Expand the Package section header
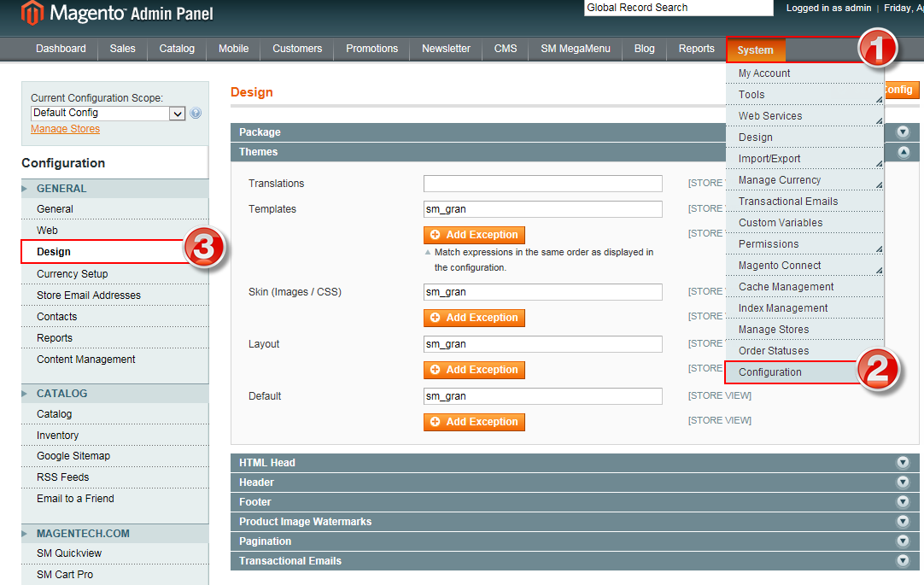This screenshot has height=585, width=924. click(575, 132)
